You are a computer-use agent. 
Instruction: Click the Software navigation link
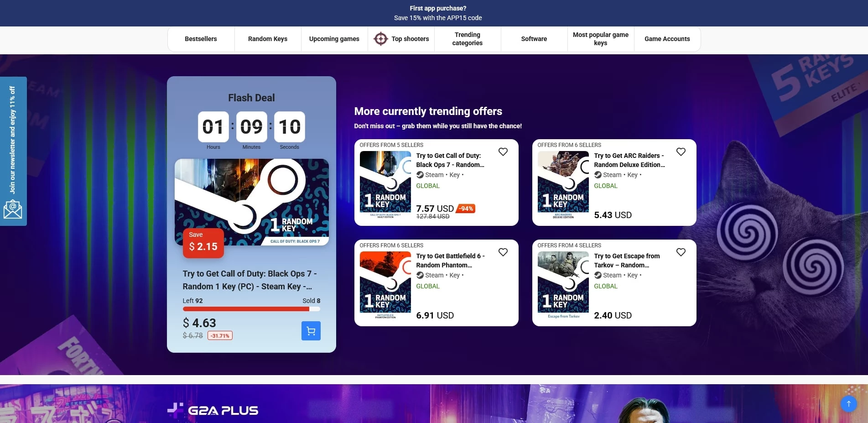tap(534, 39)
